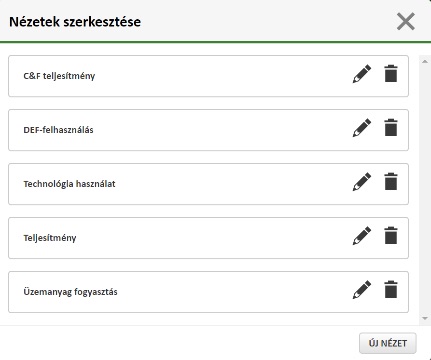Image resolution: width=431 pixels, height=360 pixels.
Task: Edit the Teljesítmény view with pencil
Action: 362,236
